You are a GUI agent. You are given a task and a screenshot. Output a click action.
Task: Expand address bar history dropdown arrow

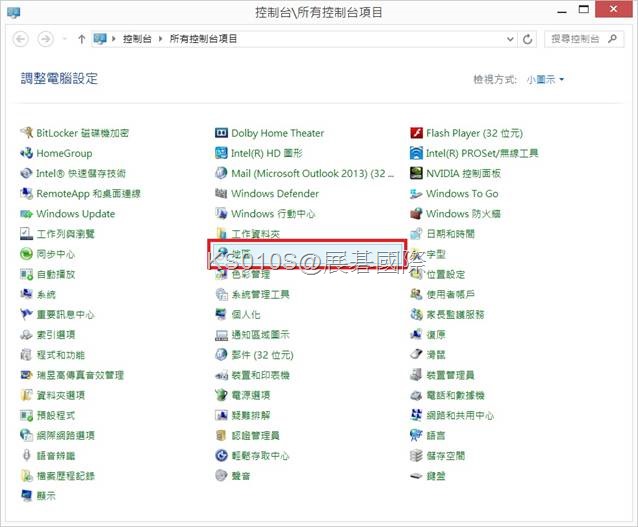[510, 39]
